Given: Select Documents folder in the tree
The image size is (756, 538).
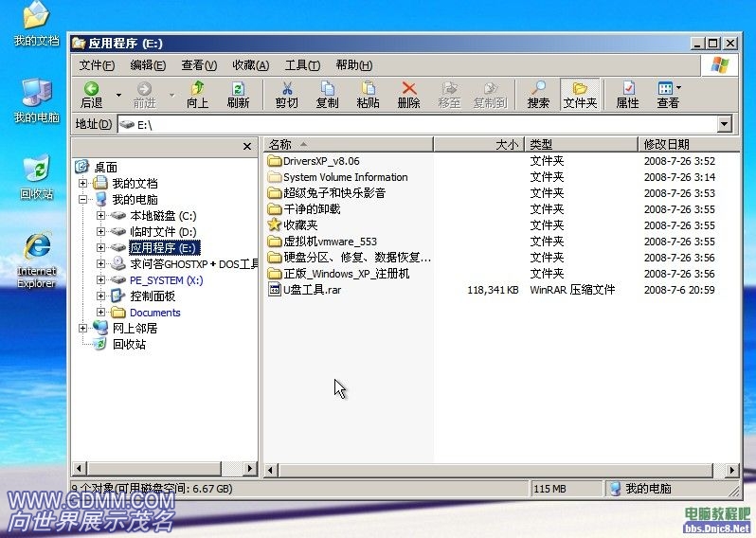Looking at the screenshot, I should pyautogui.click(x=154, y=313).
